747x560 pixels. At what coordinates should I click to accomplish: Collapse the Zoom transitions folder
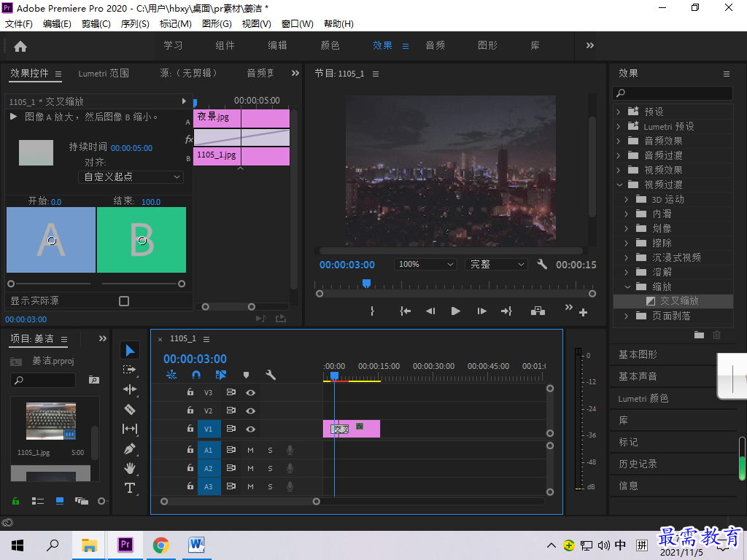point(627,287)
